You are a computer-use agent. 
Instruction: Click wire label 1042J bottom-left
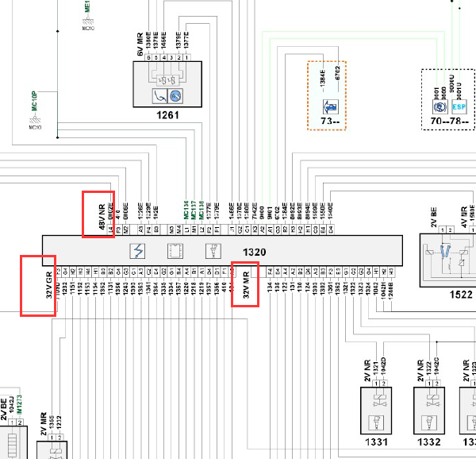[12, 404]
